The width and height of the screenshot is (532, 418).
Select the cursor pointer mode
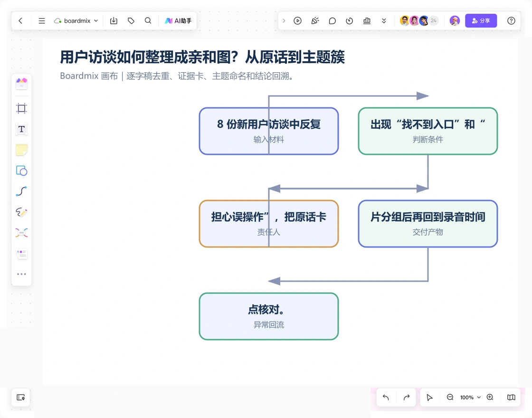pos(429,397)
